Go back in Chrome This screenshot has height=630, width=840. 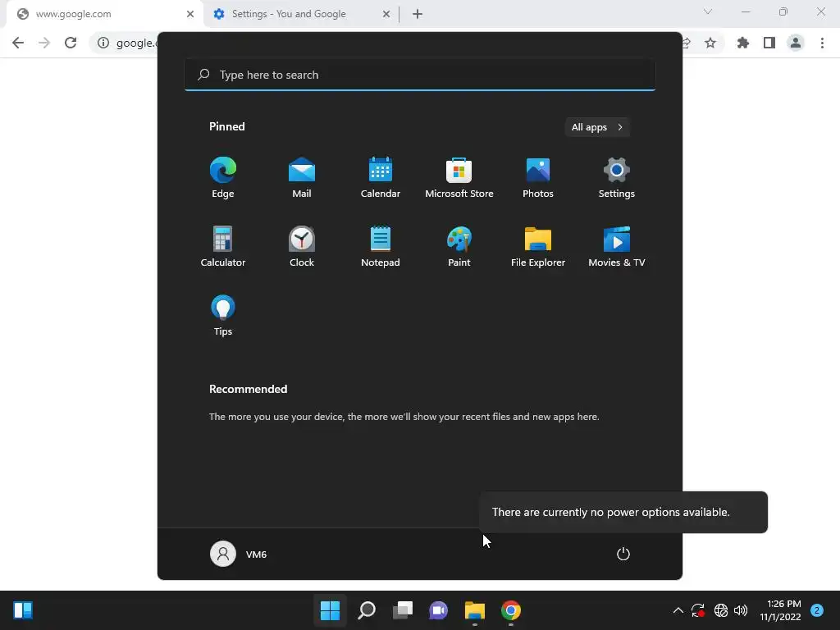tap(18, 43)
